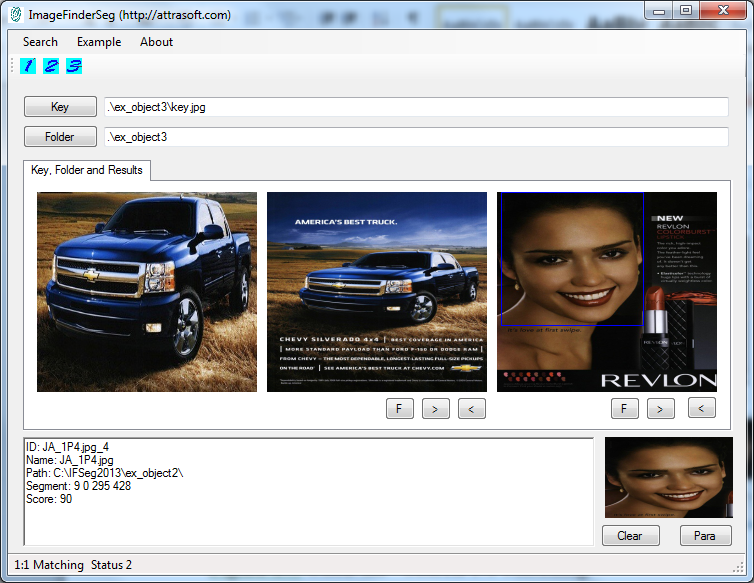Click the F button under the Revlon image
Viewport: 754px width, 583px height.
[625, 409]
